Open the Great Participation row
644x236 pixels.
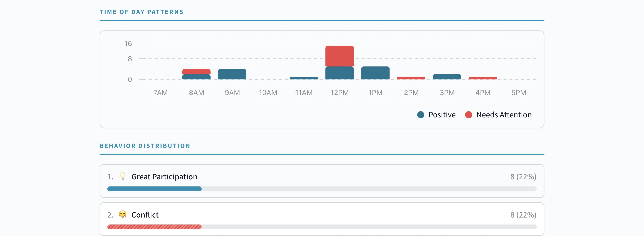pyautogui.click(x=322, y=177)
